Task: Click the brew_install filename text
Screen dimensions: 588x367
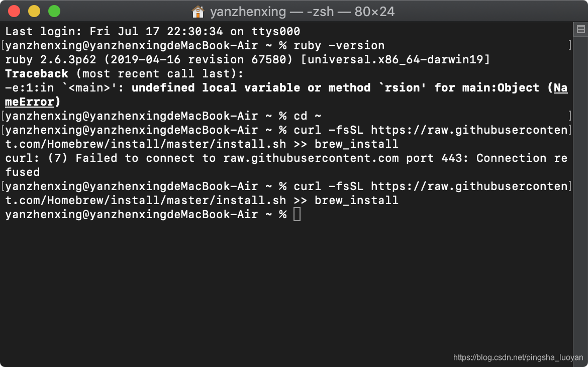Action: (356, 144)
